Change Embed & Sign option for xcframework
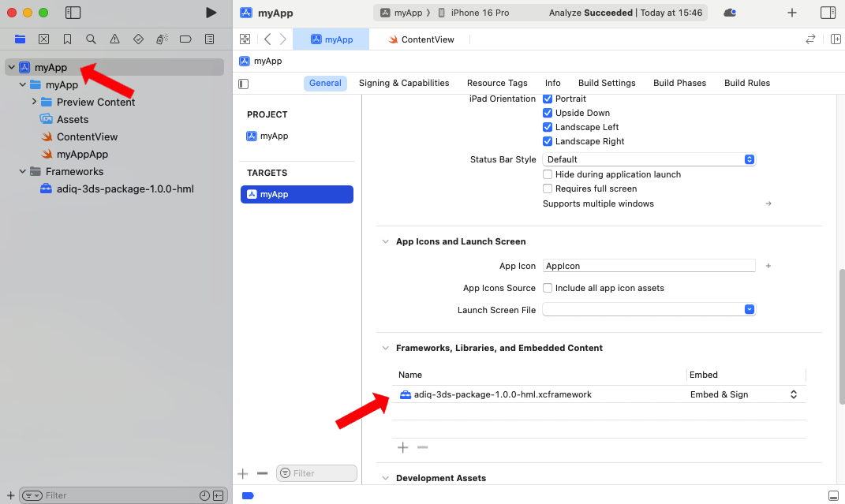Viewport: 845px width, 504px height. coord(744,394)
